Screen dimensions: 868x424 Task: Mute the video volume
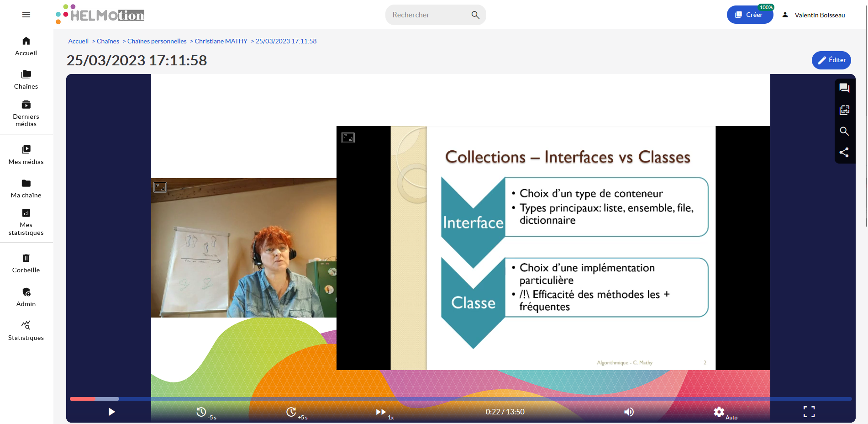(629, 412)
